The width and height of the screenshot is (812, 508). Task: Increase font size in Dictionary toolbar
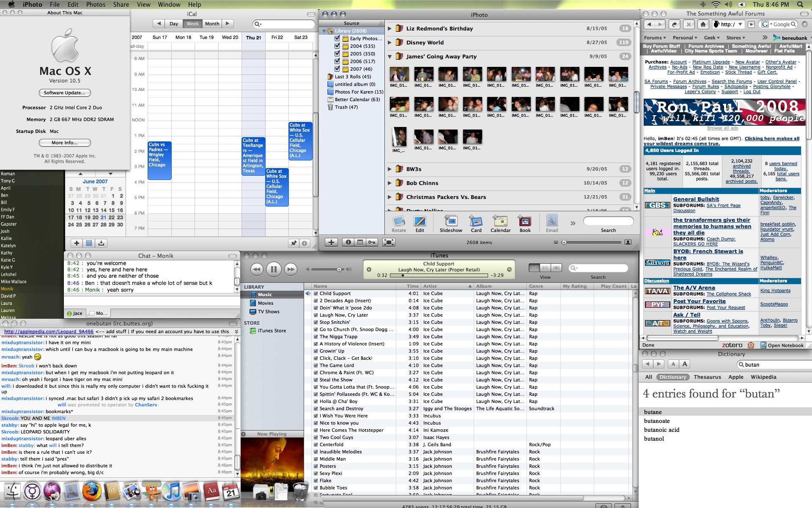(x=685, y=364)
